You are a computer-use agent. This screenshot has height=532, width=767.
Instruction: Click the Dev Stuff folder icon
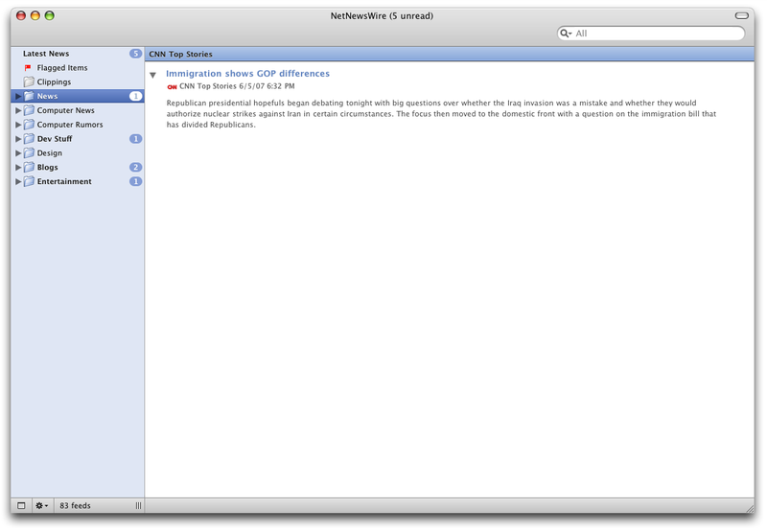(30, 138)
